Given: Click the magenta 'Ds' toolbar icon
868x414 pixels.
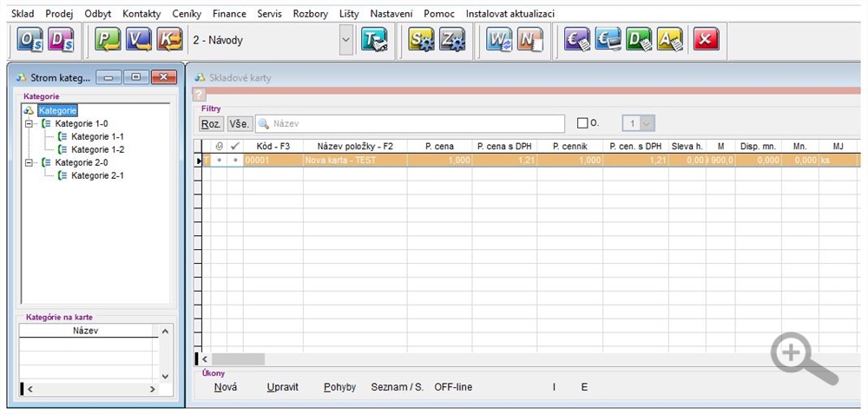Looking at the screenshot, I should point(62,40).
